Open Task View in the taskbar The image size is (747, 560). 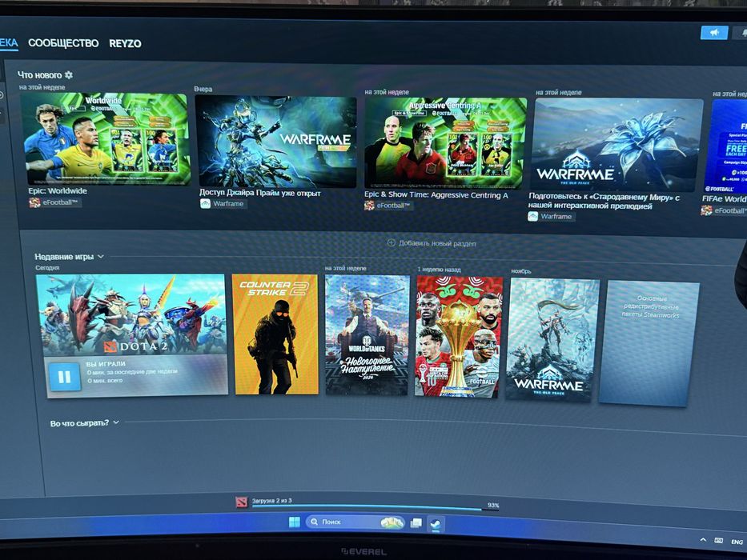[x=416, y=523]
